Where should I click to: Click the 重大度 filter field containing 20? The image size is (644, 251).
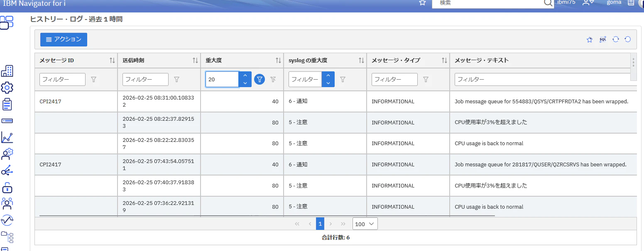coord(222,79)
